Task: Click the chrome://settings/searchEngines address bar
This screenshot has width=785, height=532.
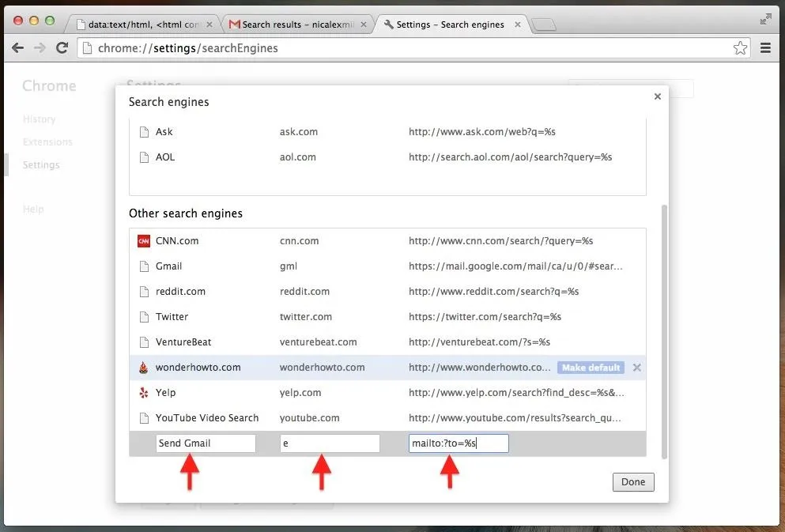Action: pyautogui.click(x=413, y=48)
